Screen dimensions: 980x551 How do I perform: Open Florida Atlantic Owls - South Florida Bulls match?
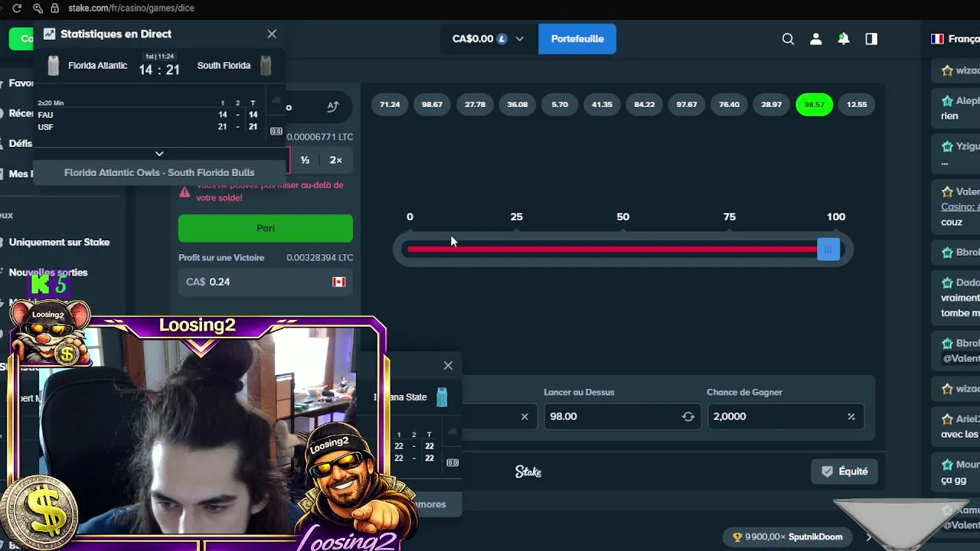159,172
